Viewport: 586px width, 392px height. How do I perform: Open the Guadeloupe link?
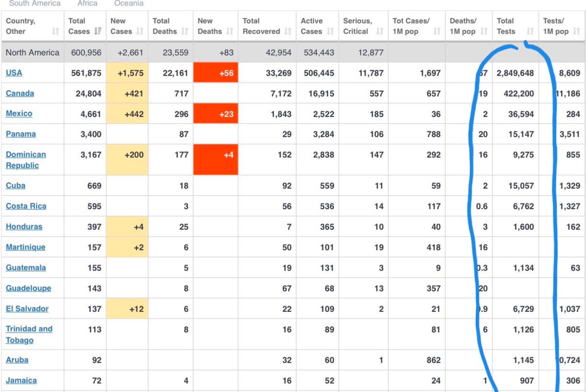[28, 288]
